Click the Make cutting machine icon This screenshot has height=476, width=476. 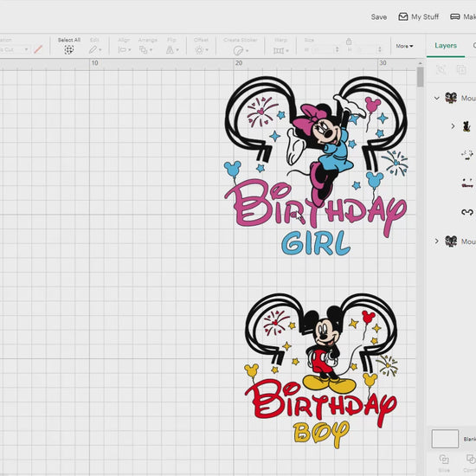[454, 16]
